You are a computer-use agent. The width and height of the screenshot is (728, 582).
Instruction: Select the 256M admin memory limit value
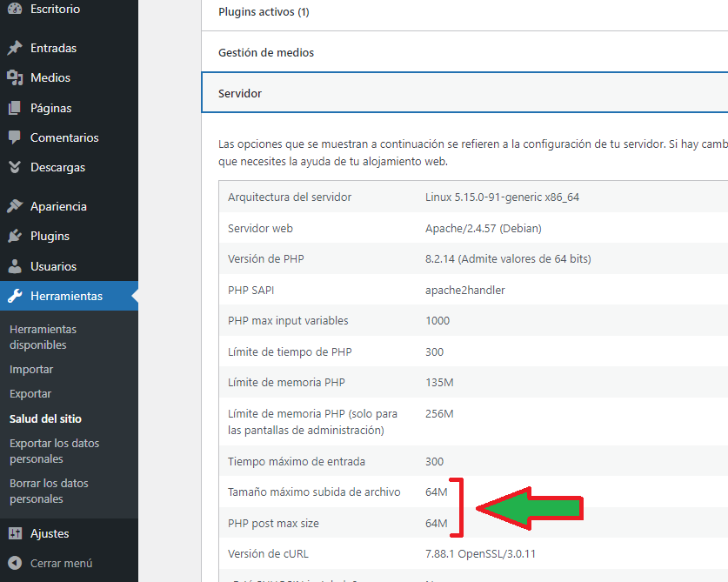439,413
